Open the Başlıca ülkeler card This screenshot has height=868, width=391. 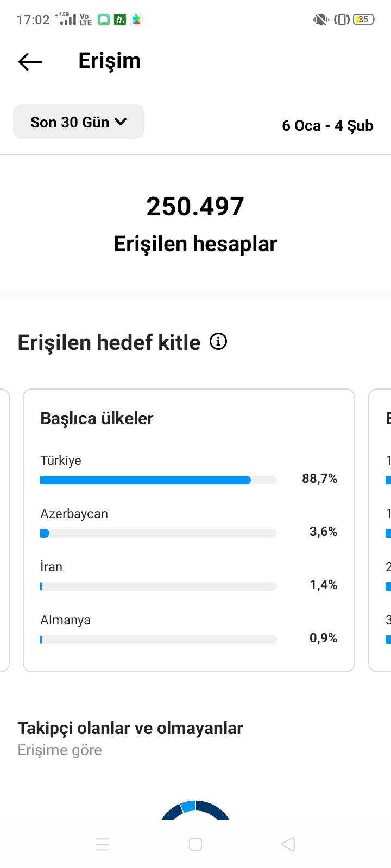coord(189,530)
